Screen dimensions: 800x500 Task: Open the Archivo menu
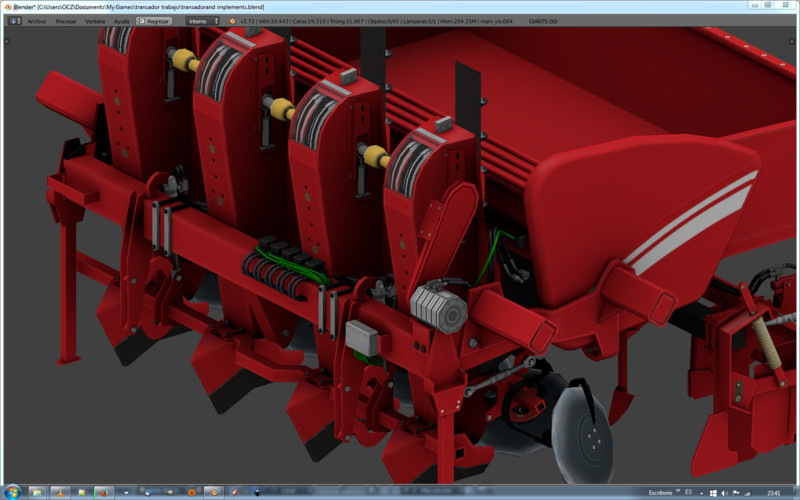pos(36,20)
